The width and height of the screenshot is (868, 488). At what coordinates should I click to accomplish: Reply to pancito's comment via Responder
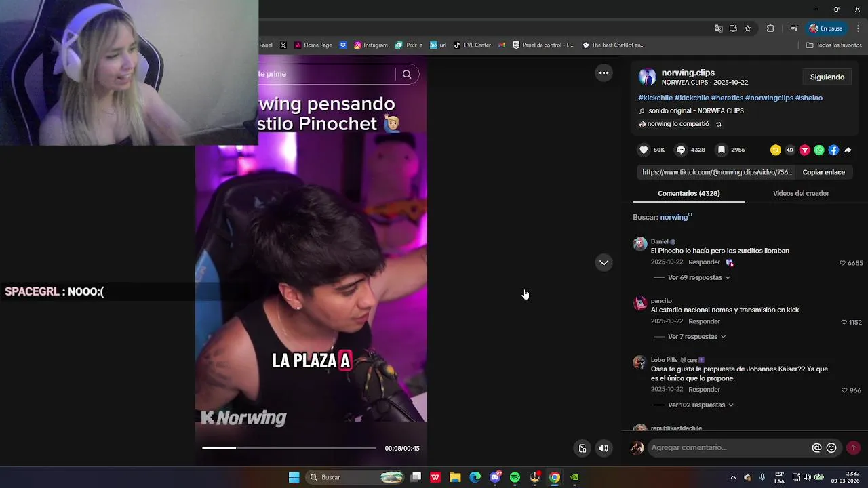coord(704,321)
